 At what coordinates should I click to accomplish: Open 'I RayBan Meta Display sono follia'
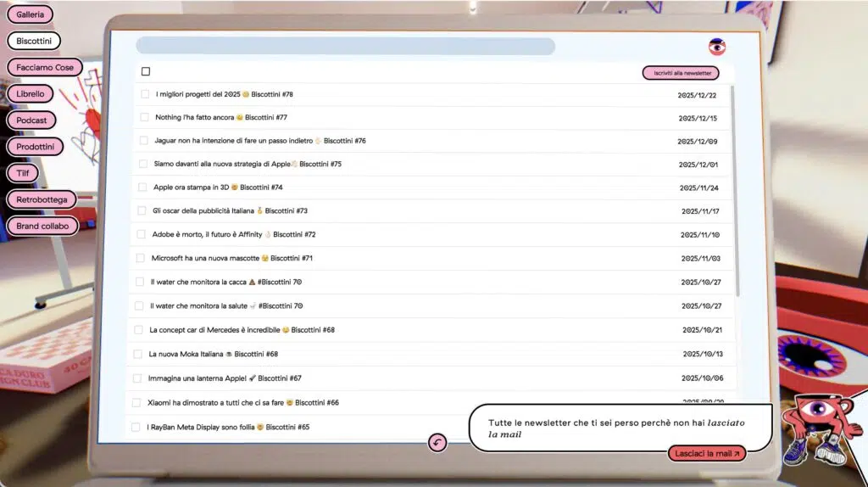[228, 427]
